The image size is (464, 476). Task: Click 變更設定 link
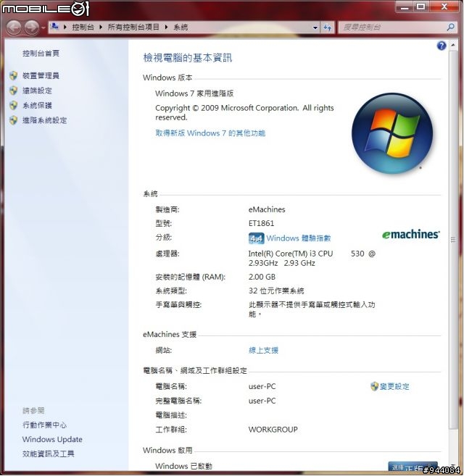click(x=394, y=386)
